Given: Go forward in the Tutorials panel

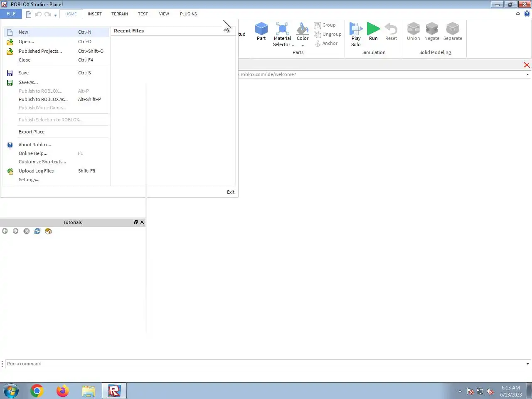Looking at the screenshot, I should pos(15,231).
